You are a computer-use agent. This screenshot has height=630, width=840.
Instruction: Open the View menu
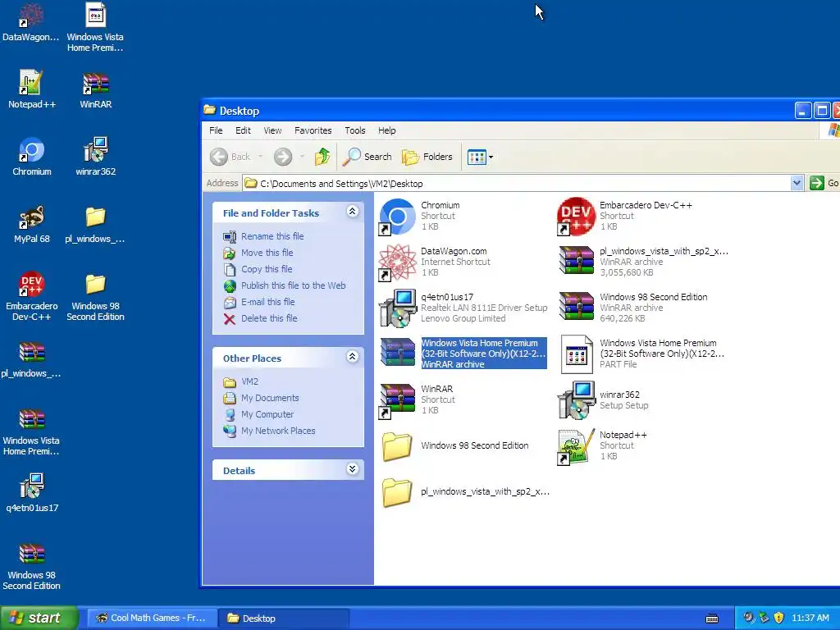point(272,130)
